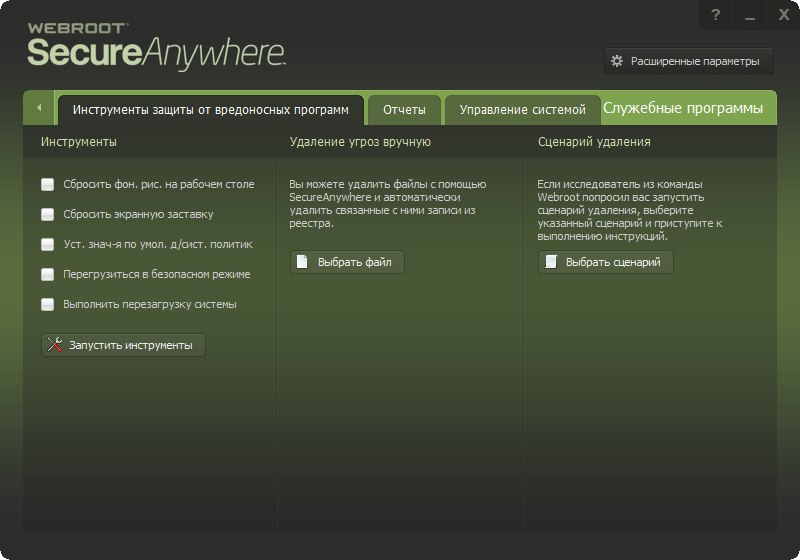This screenshot has height=560, width=800.
Task: Enable Сбросить фон. рис. на рабочем столе
Action: click(47, 185)
